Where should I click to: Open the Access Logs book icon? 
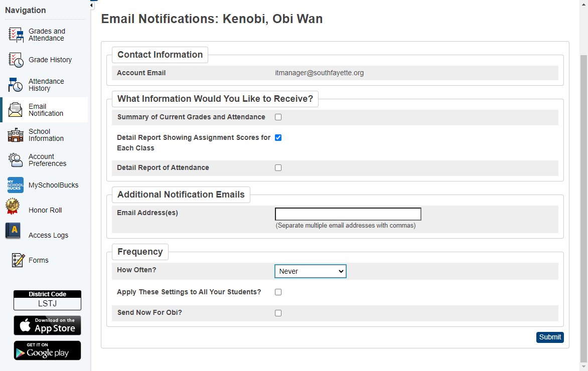click(13, 231)
